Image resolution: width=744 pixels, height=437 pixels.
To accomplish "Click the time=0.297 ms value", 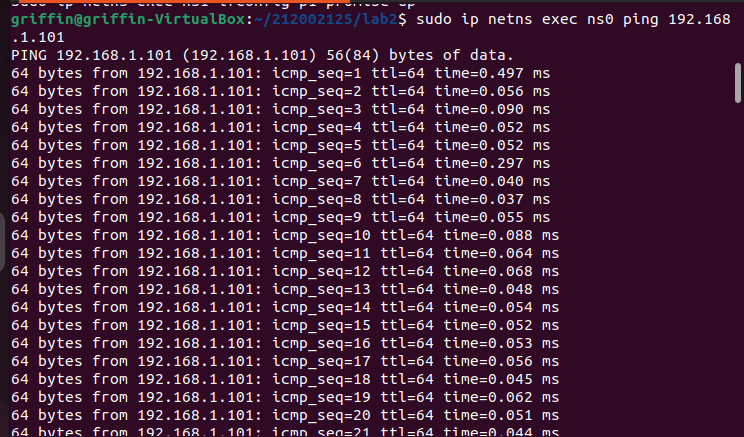I will pos(493,164).
